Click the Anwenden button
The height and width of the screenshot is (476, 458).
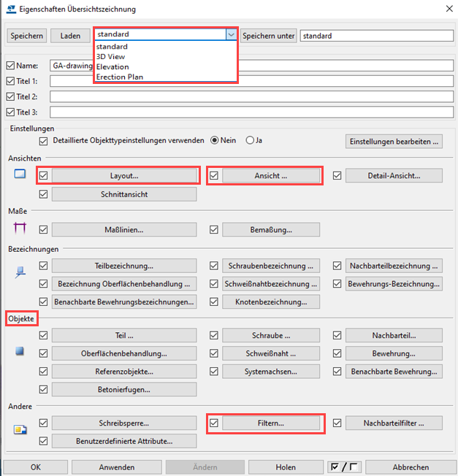117,467
